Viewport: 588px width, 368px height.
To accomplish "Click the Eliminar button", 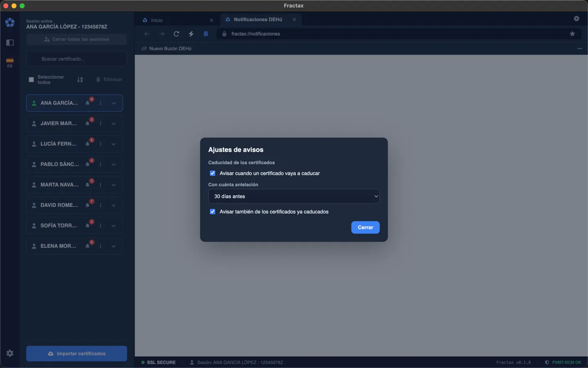I will (x=109, y=79).
